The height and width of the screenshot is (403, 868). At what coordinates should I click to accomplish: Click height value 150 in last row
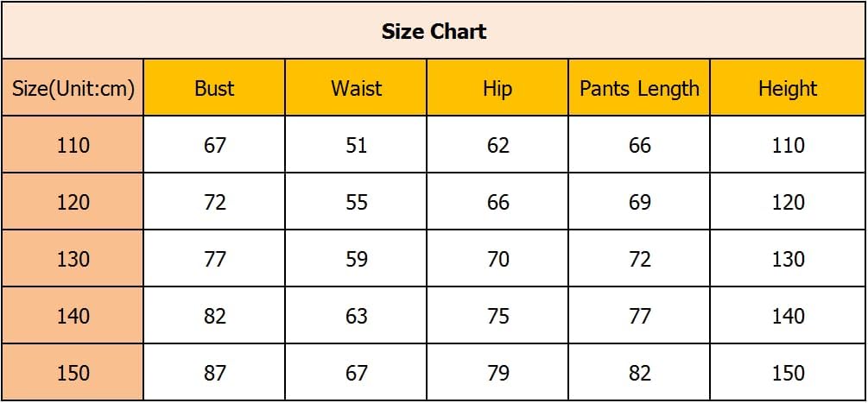(788, 373)
